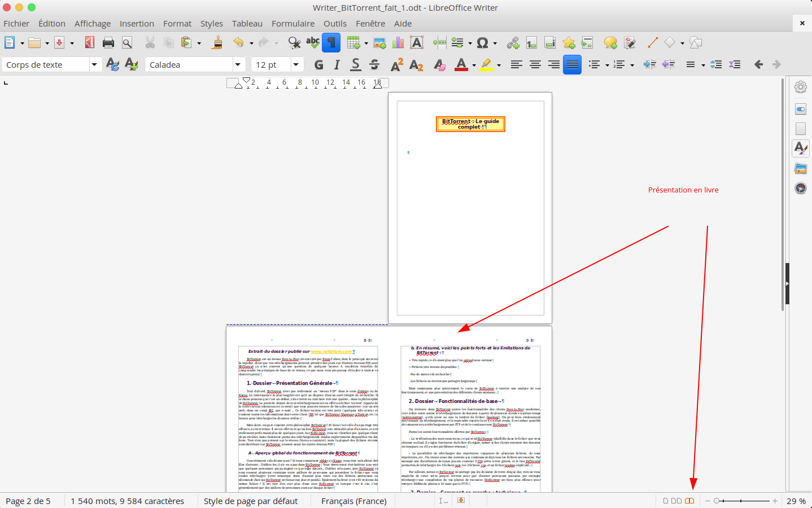Open sidebar Gallery panel icon
The height and width of the screenshot is (508, 812).
coord(800,168)
